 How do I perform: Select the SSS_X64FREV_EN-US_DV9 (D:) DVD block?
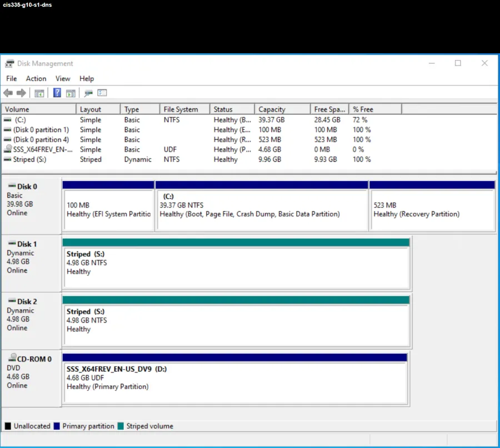point(235,379)
